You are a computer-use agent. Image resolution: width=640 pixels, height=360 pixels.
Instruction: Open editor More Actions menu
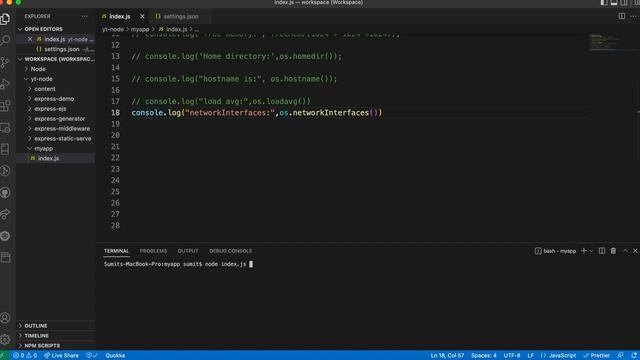633,16
